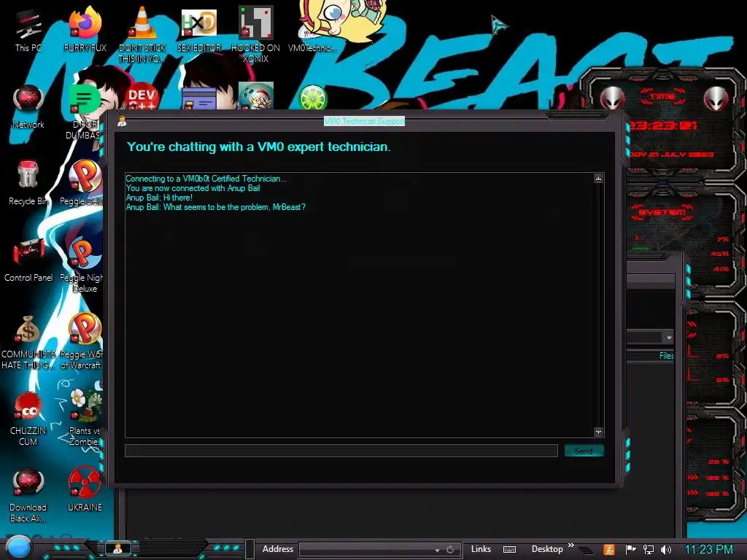Switch to VM0 Technical Support taskbar button

coord(117,548)
